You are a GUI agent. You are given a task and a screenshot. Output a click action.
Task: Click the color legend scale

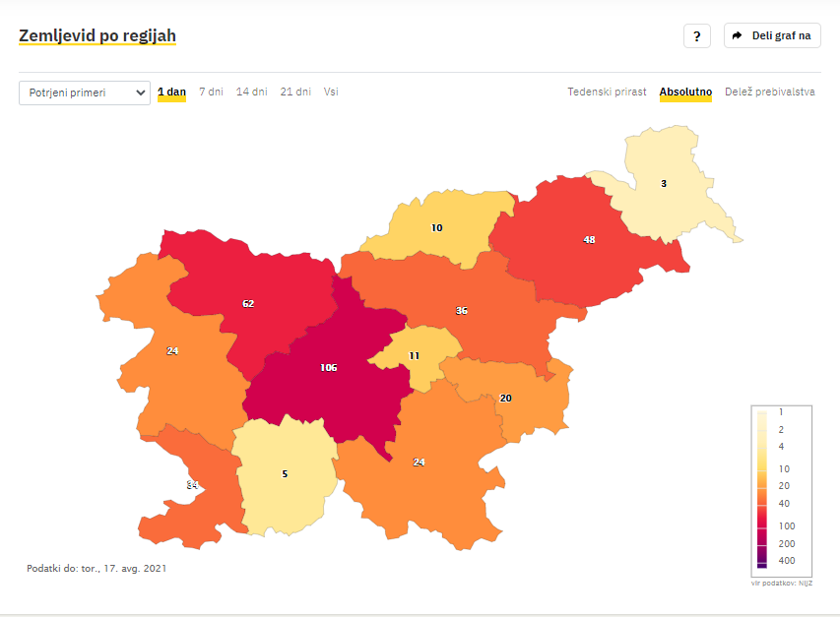coord(782,491)
